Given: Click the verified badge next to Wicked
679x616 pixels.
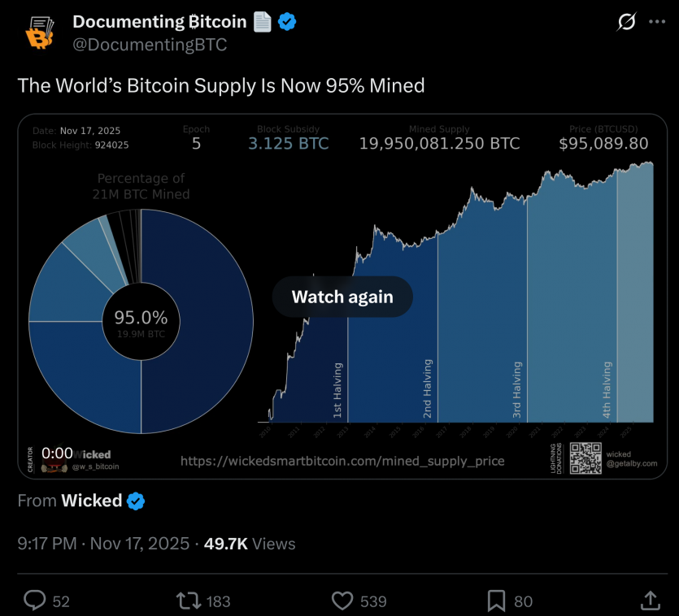Looking at the screenshot, I should (136, 501).
